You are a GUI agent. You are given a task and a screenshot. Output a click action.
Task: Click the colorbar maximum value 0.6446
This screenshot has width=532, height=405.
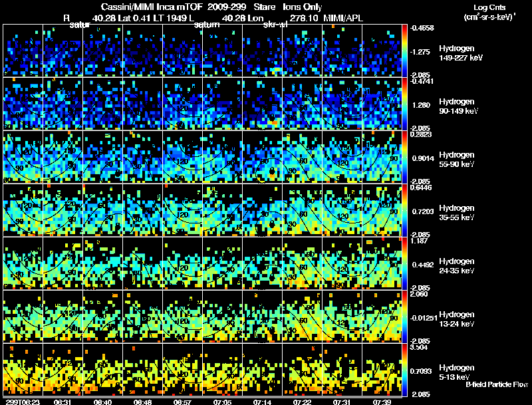tap(421, 188)
